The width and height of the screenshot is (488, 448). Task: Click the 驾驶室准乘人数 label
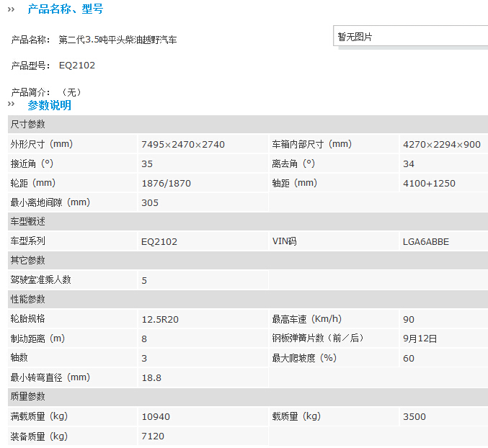coord(41,279)
